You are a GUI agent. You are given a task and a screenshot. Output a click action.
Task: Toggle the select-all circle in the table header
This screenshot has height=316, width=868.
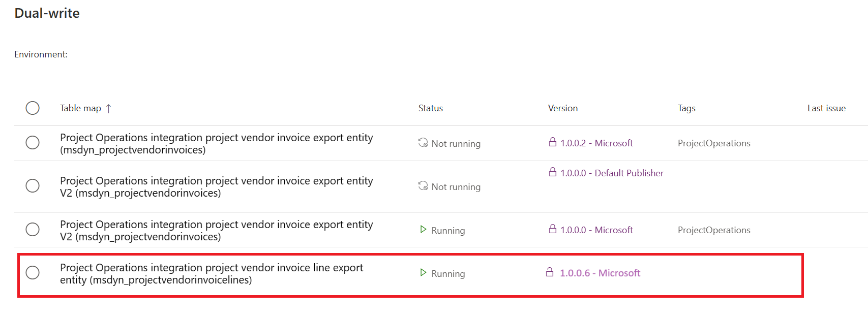tap(33, 108)
